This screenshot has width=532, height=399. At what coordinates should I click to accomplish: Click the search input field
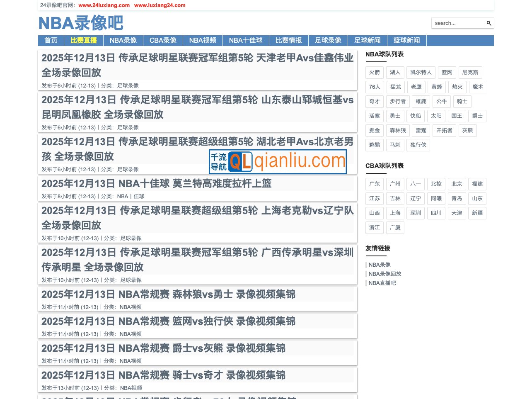coord(456,23)
